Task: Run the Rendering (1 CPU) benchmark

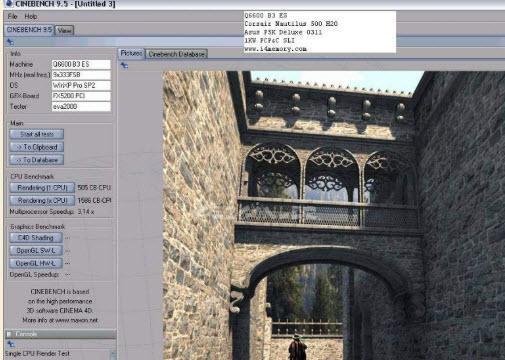Action: (42, 188)
